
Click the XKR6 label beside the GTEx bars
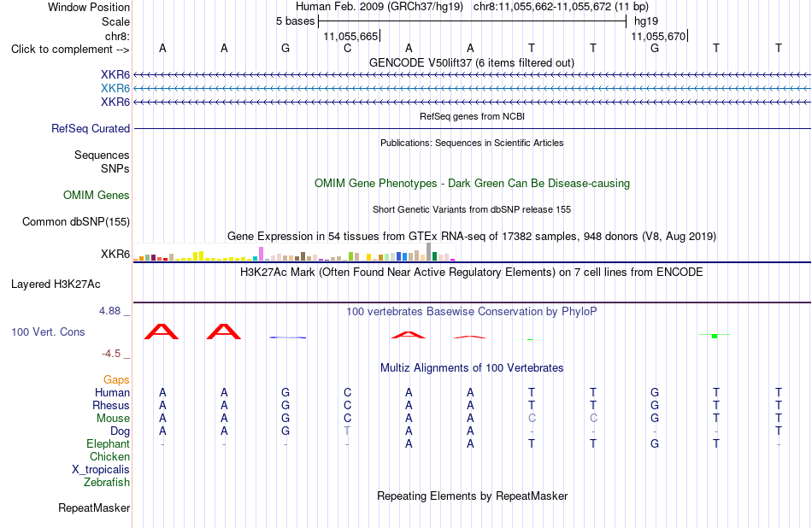pyautogui.click(x=115, y=254)
